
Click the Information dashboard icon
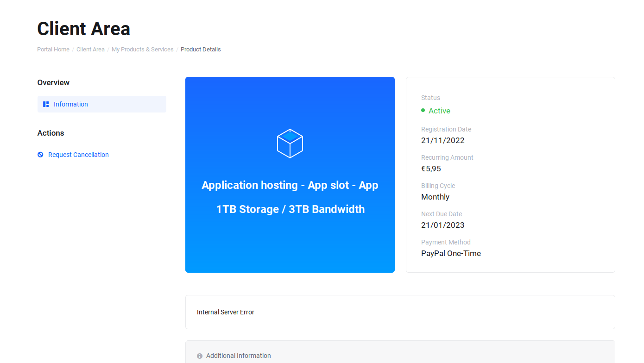point(46,104)
